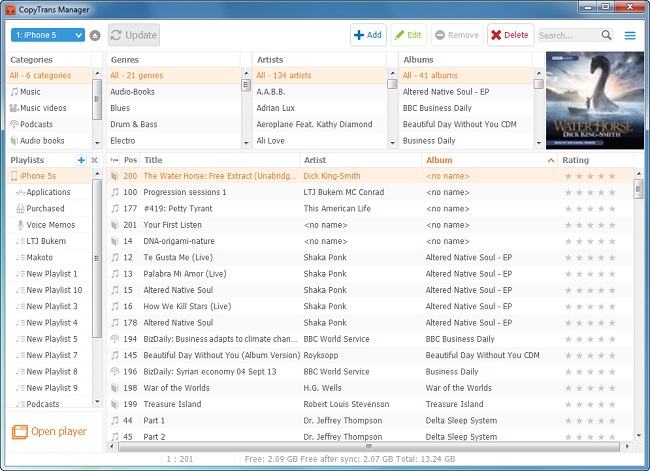
Task: Select the iPhone 5s device entry
Action: click(x=49, y=176)
